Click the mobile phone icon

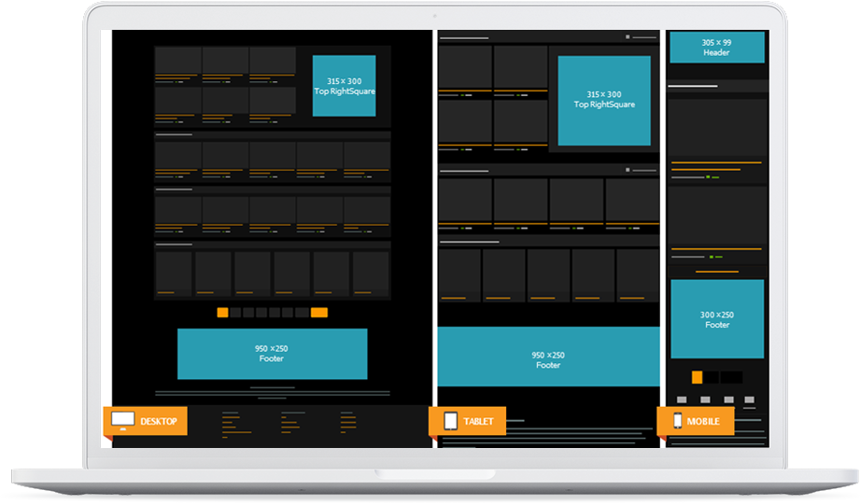point(677,421)
